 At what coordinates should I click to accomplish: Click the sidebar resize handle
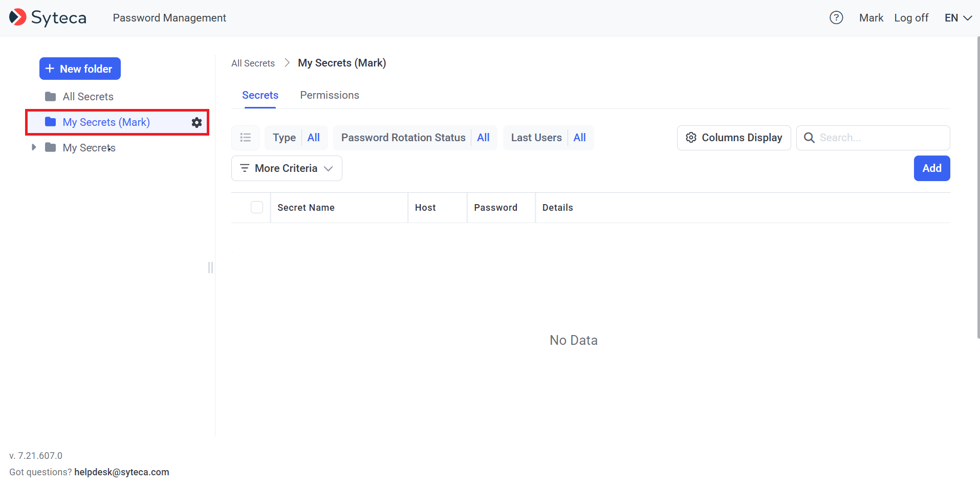[210, 268]
